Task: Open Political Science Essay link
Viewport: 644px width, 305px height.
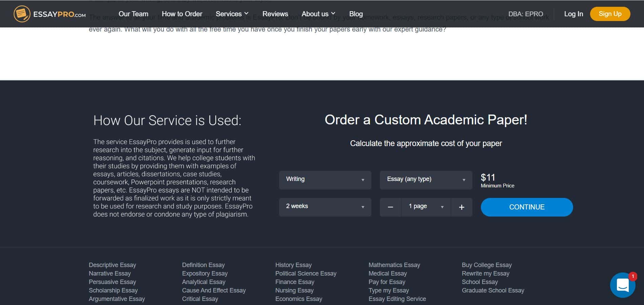Action: coord(306,273)
